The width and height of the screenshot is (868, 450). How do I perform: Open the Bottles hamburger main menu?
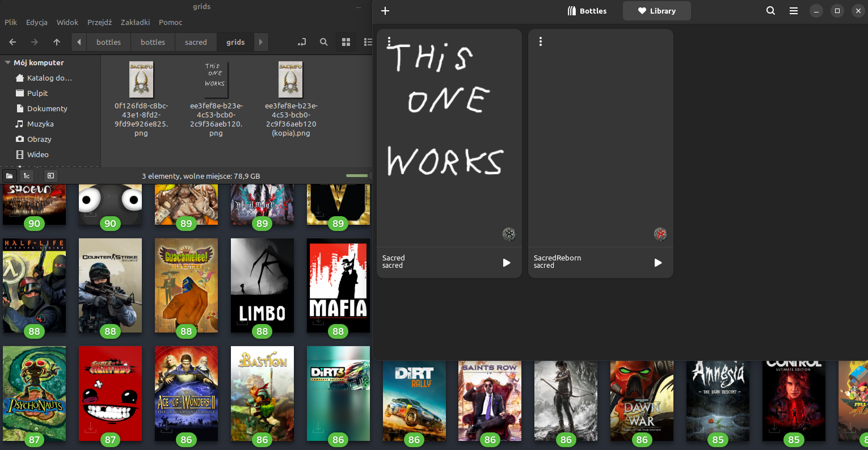coord(794,11)
